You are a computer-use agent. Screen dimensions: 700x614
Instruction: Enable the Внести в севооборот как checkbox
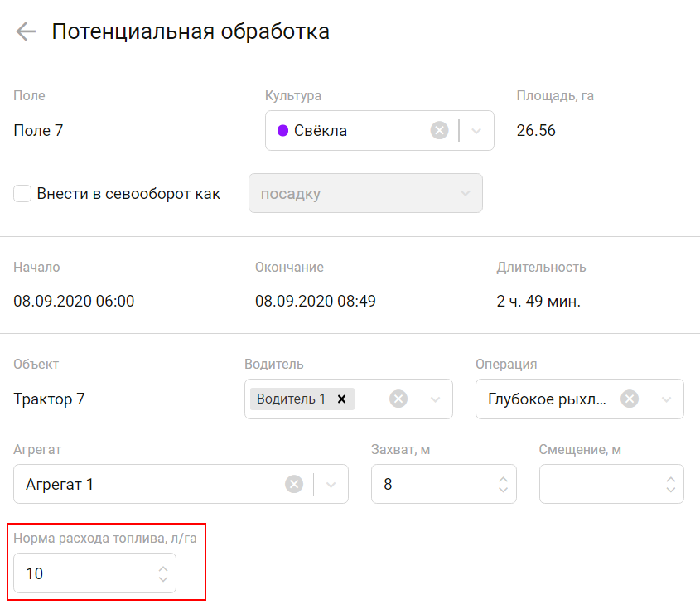pyautogui.click(x=22, y=193)
